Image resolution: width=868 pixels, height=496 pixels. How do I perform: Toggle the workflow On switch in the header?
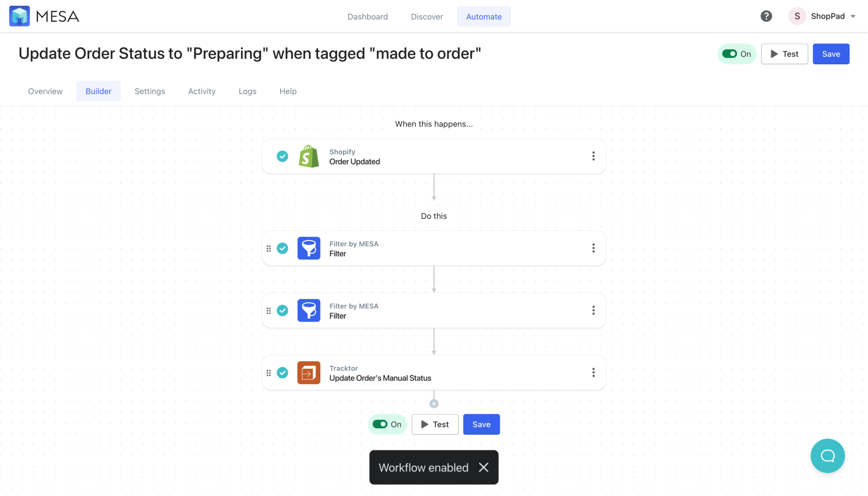(x=729, y=54)
